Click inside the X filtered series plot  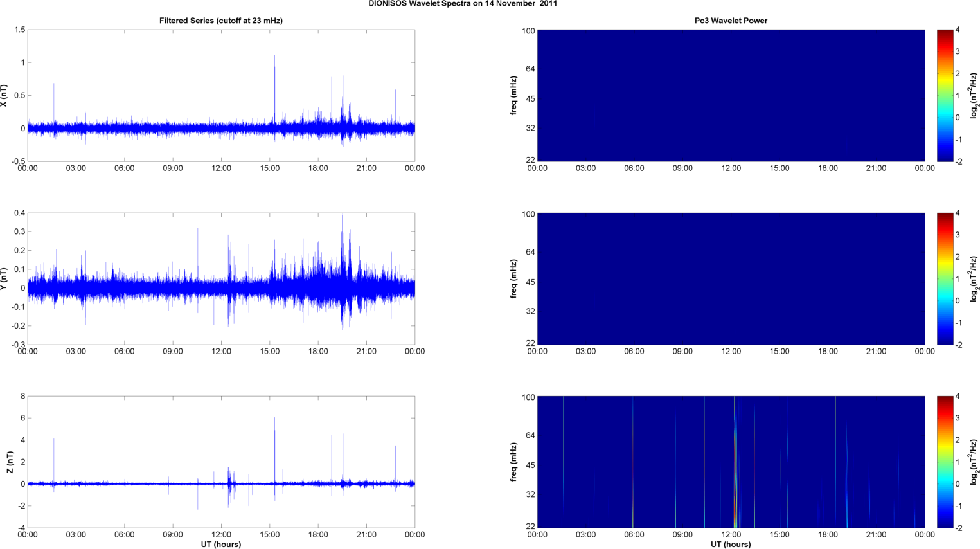pyautogui.click(x=221, y=95)
